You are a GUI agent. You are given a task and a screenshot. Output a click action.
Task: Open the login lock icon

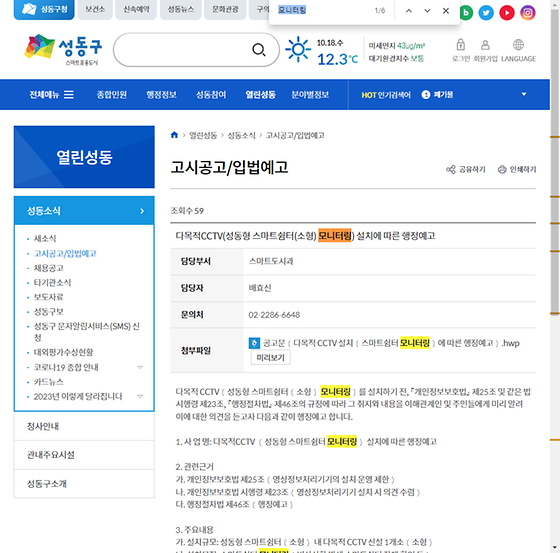pos(461,45)
